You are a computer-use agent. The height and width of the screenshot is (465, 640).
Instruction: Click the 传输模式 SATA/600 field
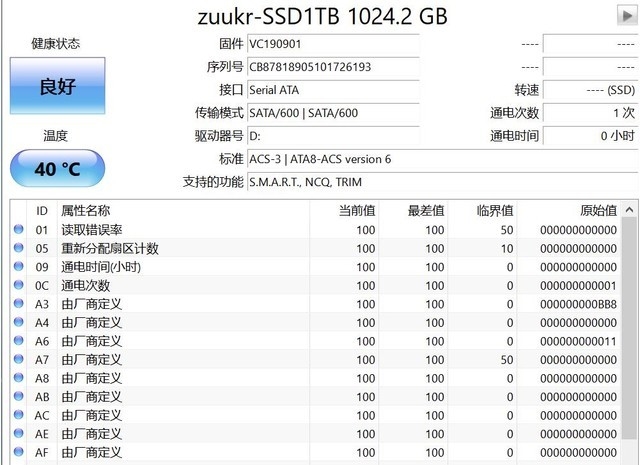click(333, 113)
